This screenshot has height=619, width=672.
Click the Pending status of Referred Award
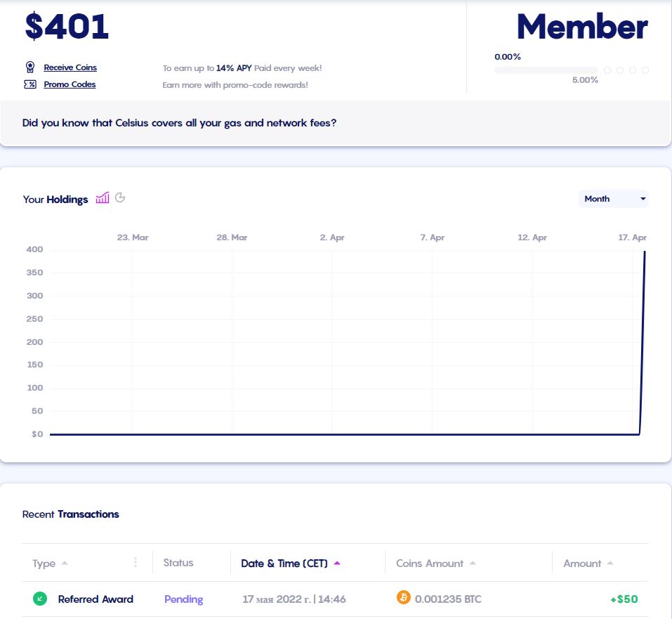183,599
